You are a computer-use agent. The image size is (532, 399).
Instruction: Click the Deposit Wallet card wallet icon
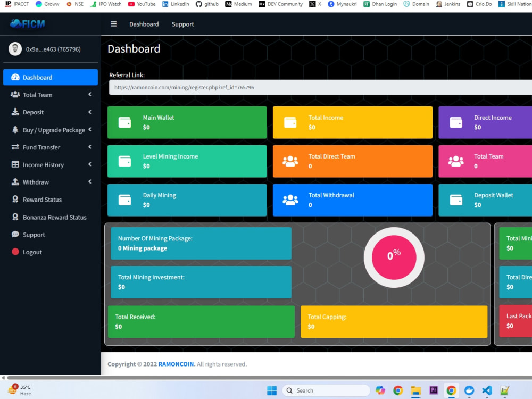(456, 200)
